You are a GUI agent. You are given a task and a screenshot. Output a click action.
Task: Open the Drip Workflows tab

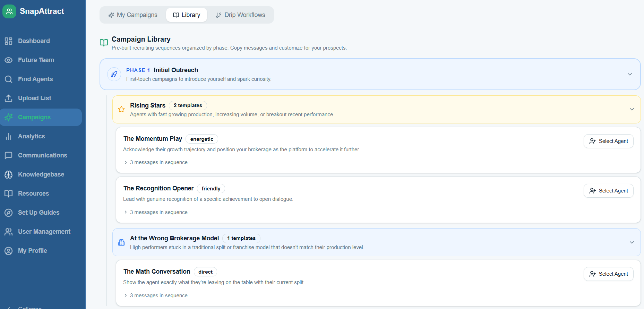tap(240, 15)
